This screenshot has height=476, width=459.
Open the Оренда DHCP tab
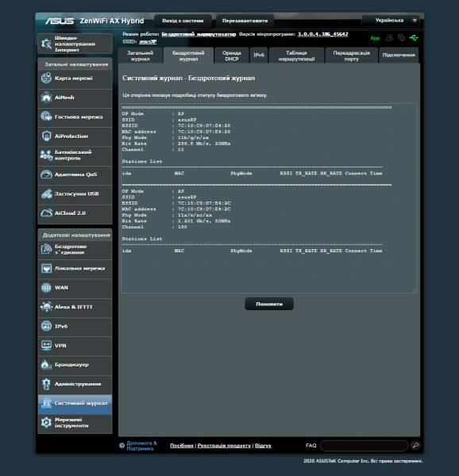click(x=231, y=56)
